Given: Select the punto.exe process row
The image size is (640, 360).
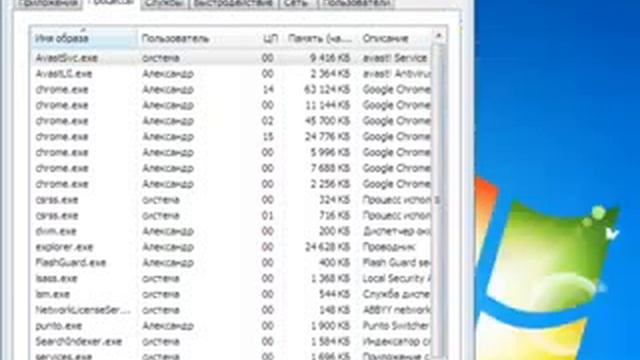Looking at the screenshot, I should tap(231, 326).
